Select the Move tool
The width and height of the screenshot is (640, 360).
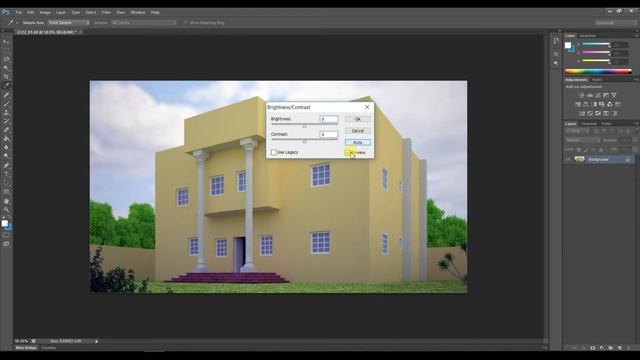point(6,42)
